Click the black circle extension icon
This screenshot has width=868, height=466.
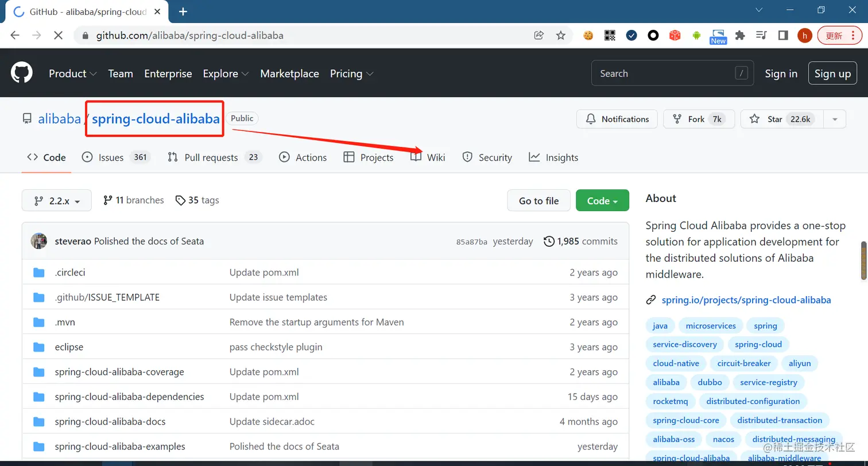point(653,36)
